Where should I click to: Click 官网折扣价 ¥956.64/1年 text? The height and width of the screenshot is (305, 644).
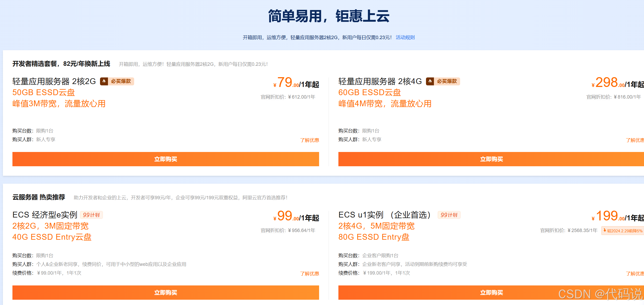click(x=288, y=230)
